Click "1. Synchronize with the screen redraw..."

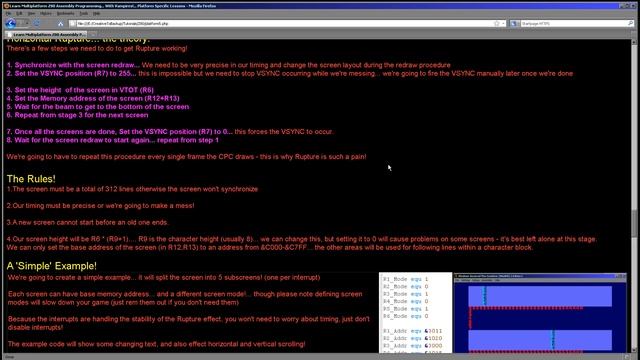(x=73, y=65)
